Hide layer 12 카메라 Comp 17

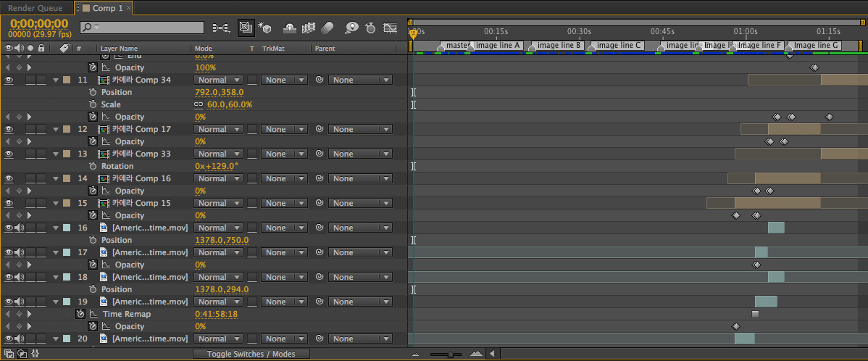coord(9,129)
